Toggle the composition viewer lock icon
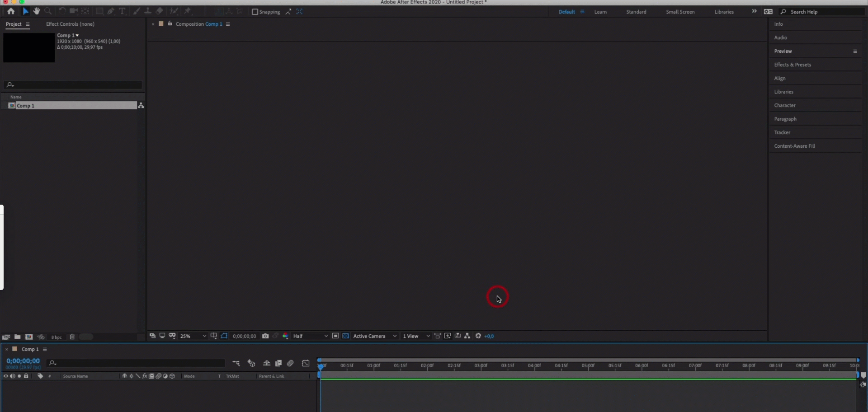The width and height of the screenshot is (868, 412). pos(170,24)
